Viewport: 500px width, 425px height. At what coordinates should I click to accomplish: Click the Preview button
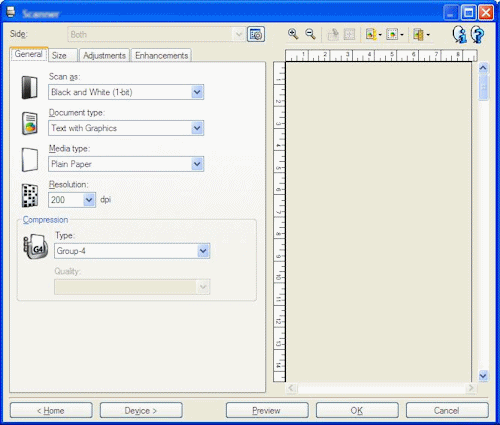[267, 410]
